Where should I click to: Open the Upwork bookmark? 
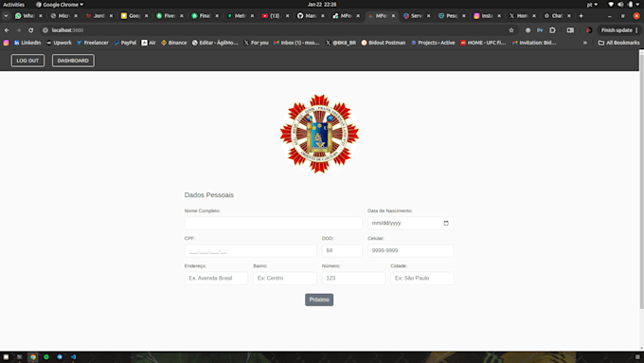click(59, 43)
